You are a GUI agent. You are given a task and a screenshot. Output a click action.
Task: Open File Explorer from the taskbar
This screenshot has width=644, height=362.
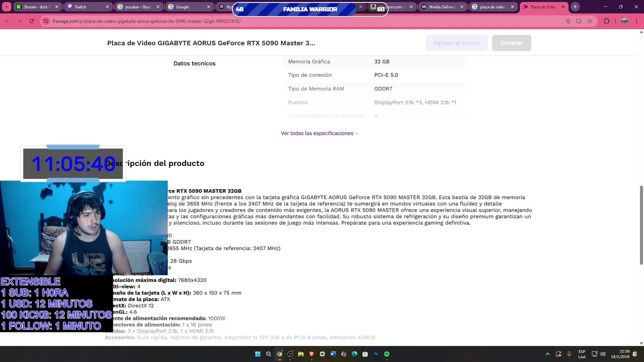[x=301, y=354]
